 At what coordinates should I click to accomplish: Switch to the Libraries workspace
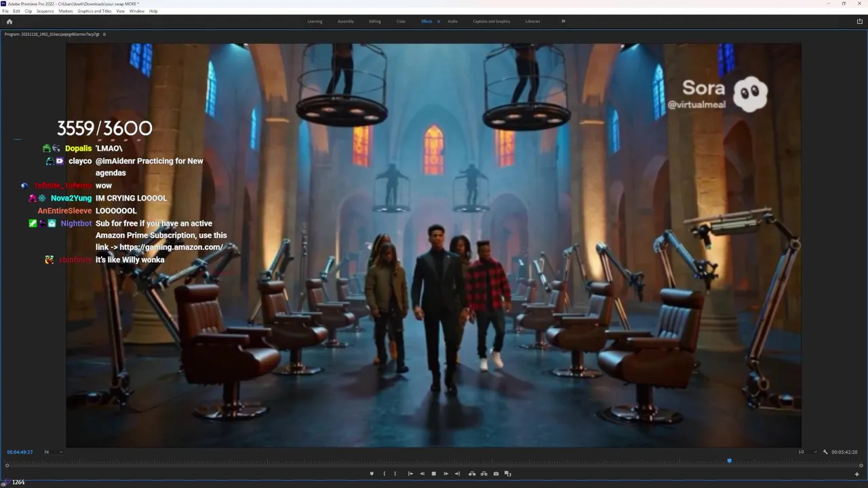coord(533,21)
